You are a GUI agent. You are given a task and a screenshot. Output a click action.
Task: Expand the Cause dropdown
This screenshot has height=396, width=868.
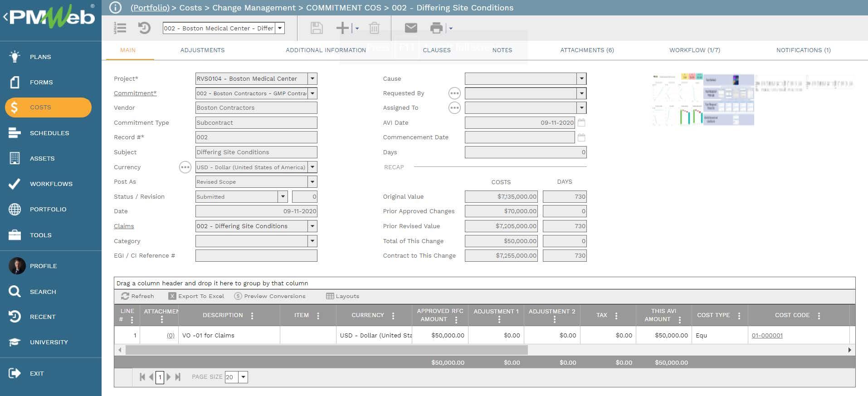pyautogui.click(x=581, y=79)
